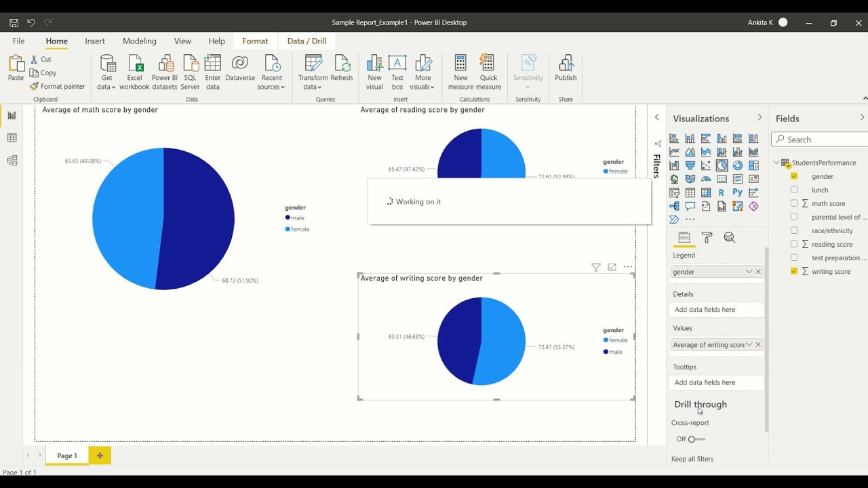This screenshot has height=488, width=868.
Task: Collapse the Visualizations pane
Action: (x=759, y=118)
